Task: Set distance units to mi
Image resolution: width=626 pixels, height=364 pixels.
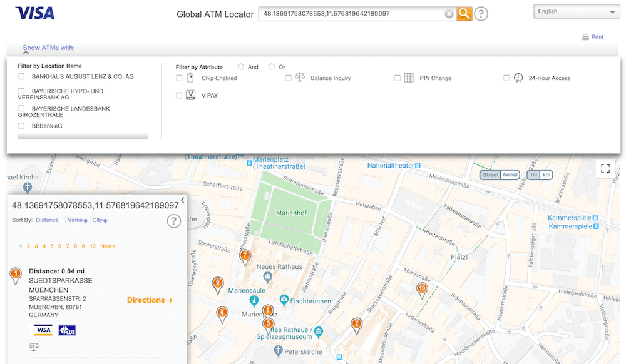Action: [534, 174]
